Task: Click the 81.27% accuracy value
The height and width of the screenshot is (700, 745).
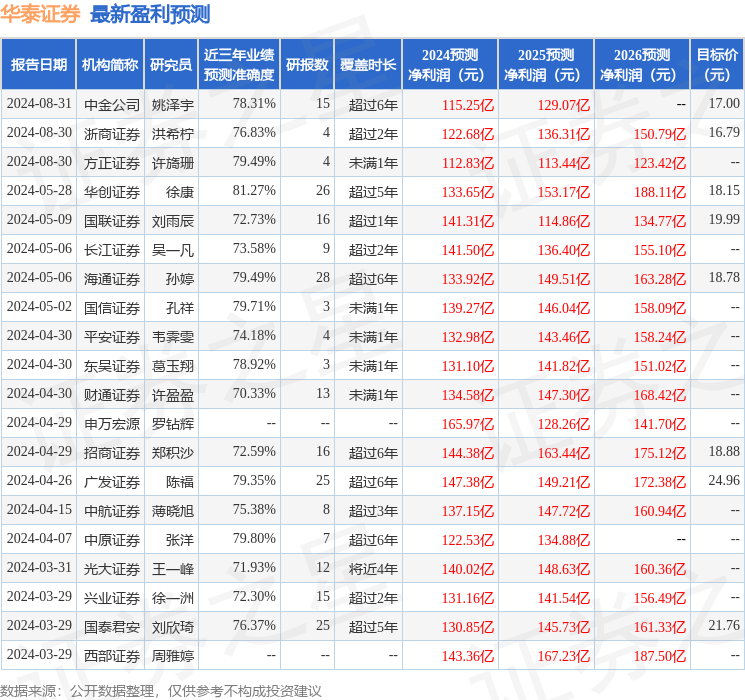Action: click(x=254, y=191)
